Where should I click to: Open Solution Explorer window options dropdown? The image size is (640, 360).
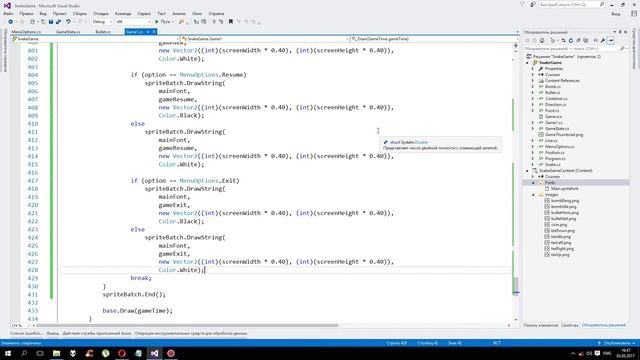coord(615,32)
